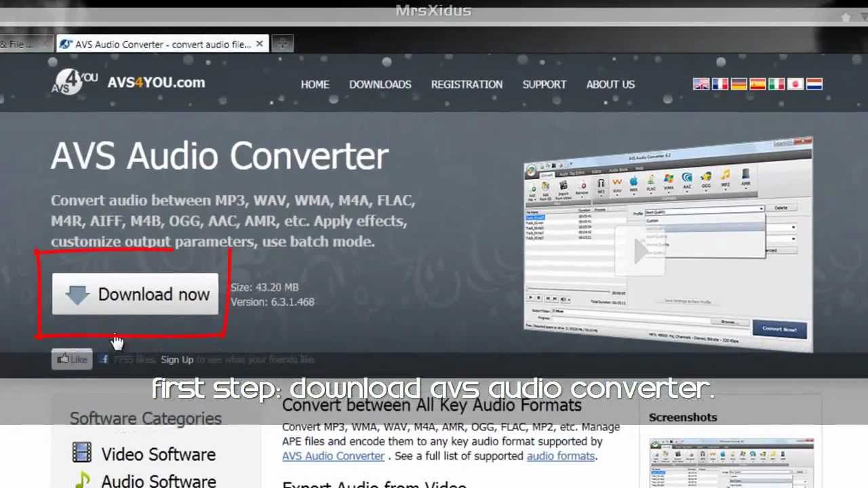Switch language with the UK flag

click(701, 84)
